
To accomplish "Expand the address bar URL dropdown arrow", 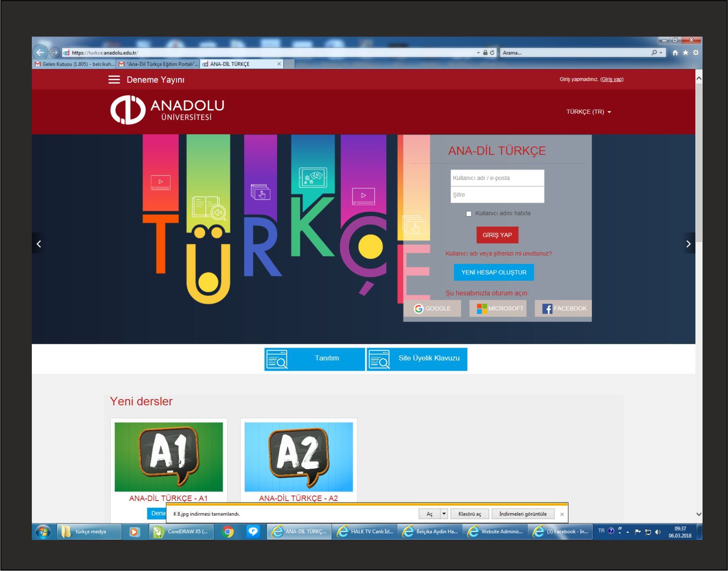I will [x=478, y=53].
